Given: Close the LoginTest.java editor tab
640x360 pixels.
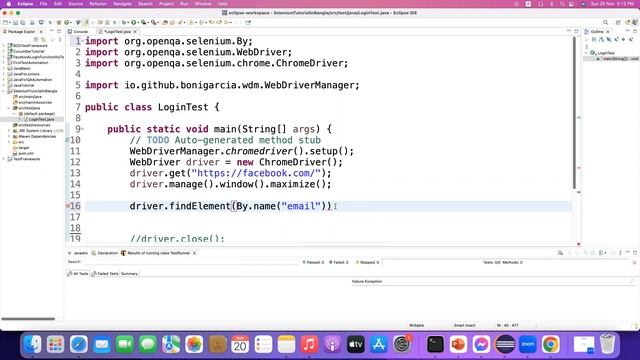Looking at the screenshot, I should pyautogui.click(x=135, y=31).
